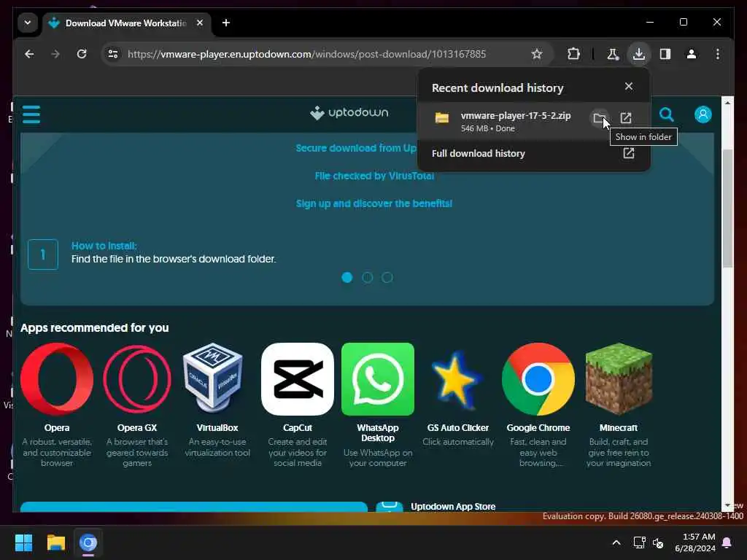The image size is (747, 560).
Task: Click the Chrome taskbar icon
Action: click(x=88, y=542)
